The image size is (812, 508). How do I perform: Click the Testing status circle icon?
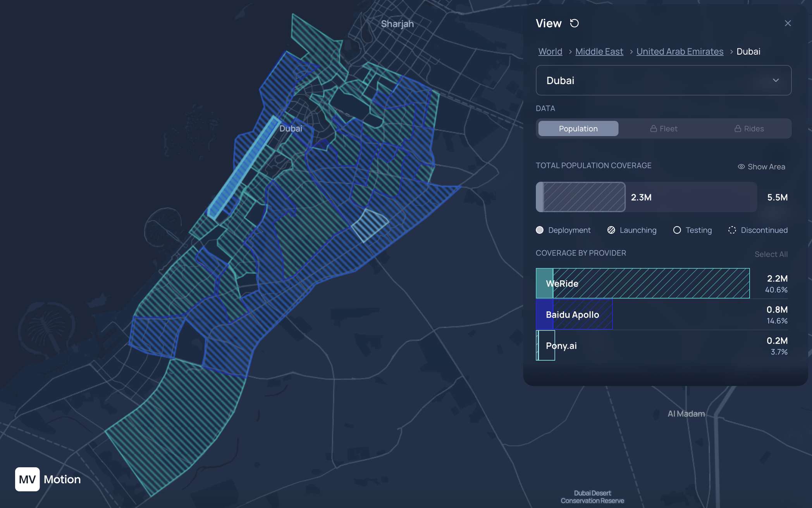[677, 230]
